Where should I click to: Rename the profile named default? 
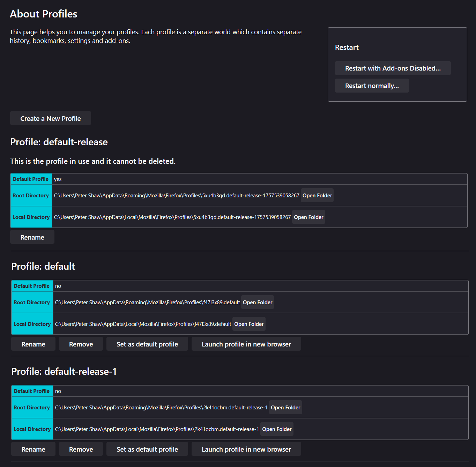click(33, 344)
